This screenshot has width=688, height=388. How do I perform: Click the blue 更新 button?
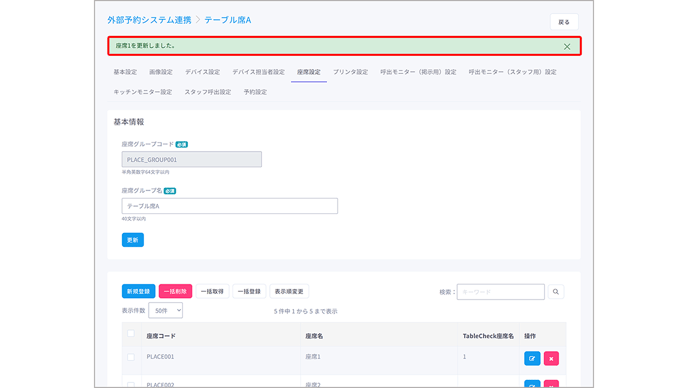[x=133, y=240]
